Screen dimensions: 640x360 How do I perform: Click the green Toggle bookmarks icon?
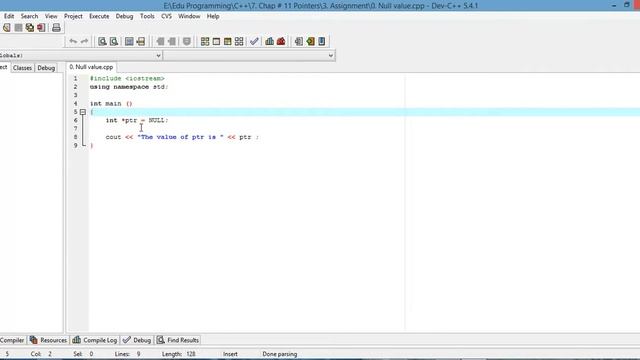click(311, 41)
